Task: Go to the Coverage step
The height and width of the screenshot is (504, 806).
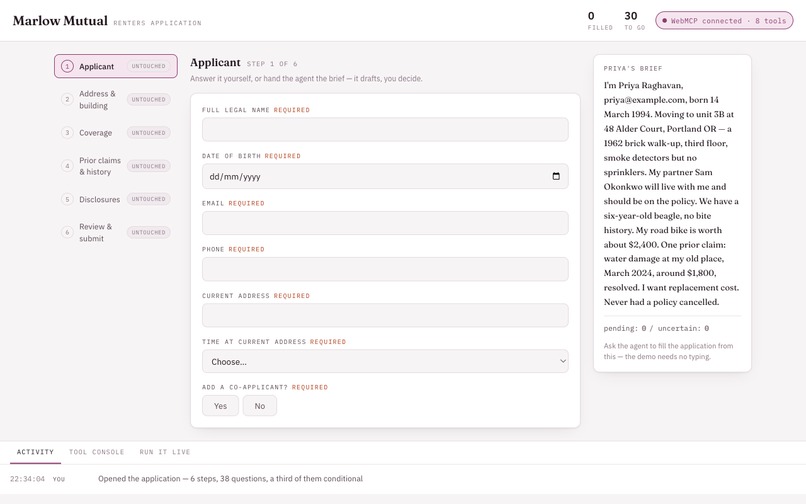Action: coord(116,133)
